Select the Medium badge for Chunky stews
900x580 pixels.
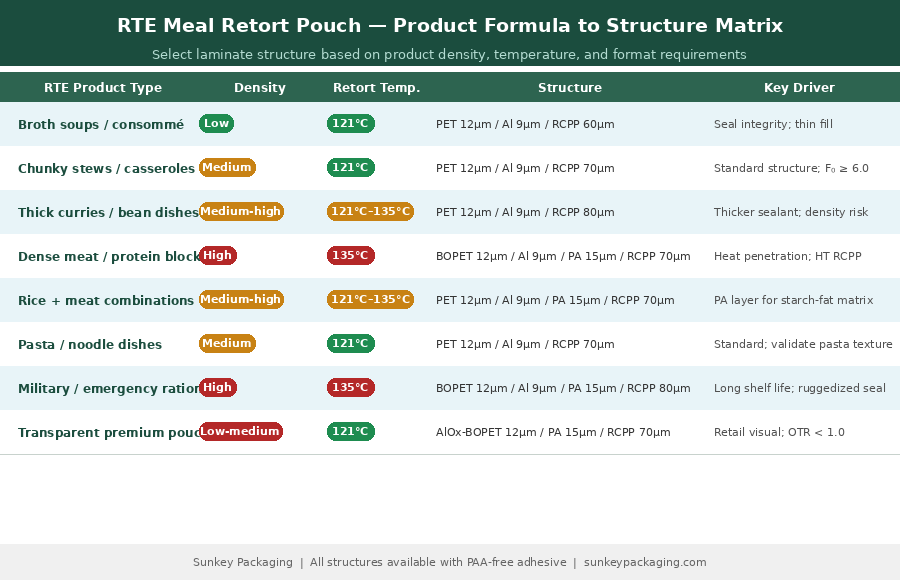(227, 168)
